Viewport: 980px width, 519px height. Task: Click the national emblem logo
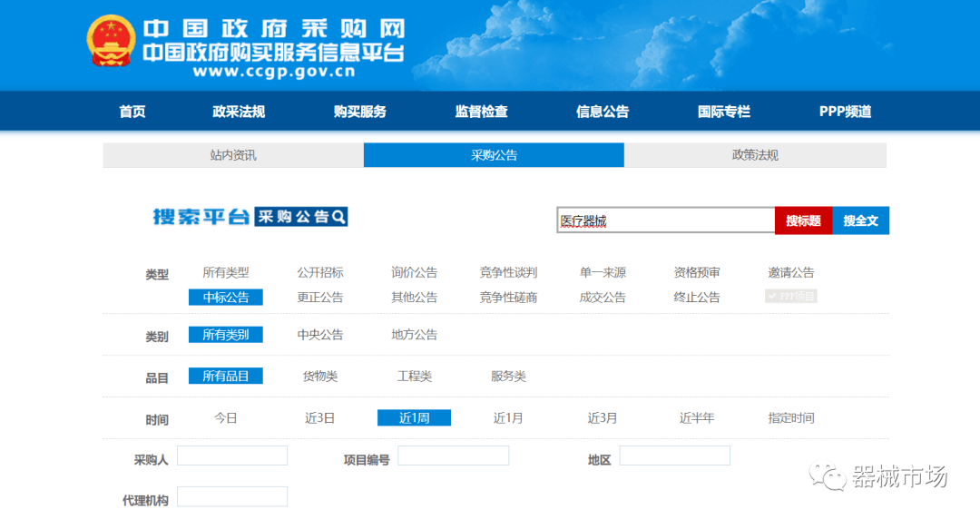(112, 41)
